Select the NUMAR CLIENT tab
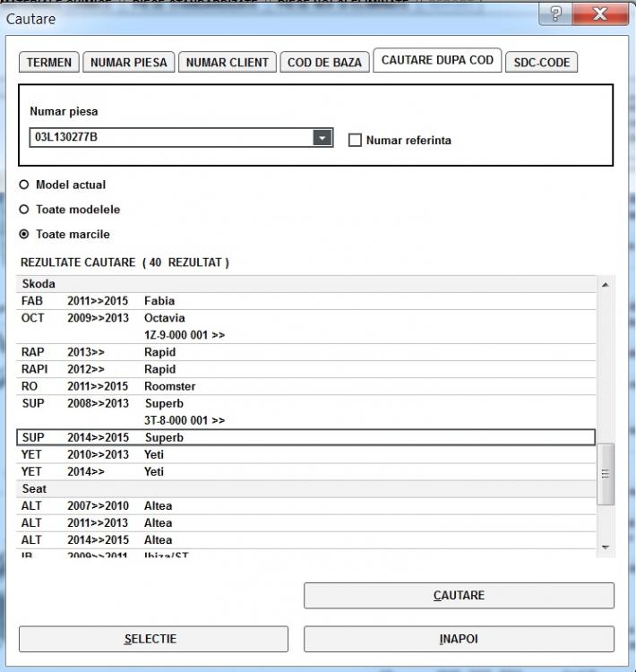This screenshot has width=636, height=672. pyautogui.click(x=228, y=63)
